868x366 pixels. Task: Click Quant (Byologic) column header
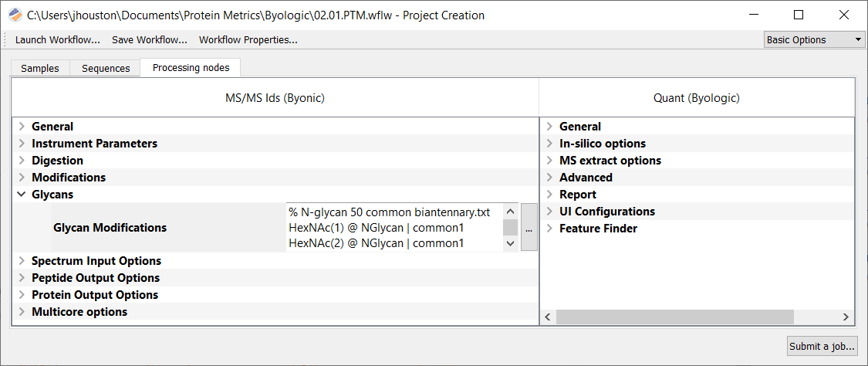(697, 99)
